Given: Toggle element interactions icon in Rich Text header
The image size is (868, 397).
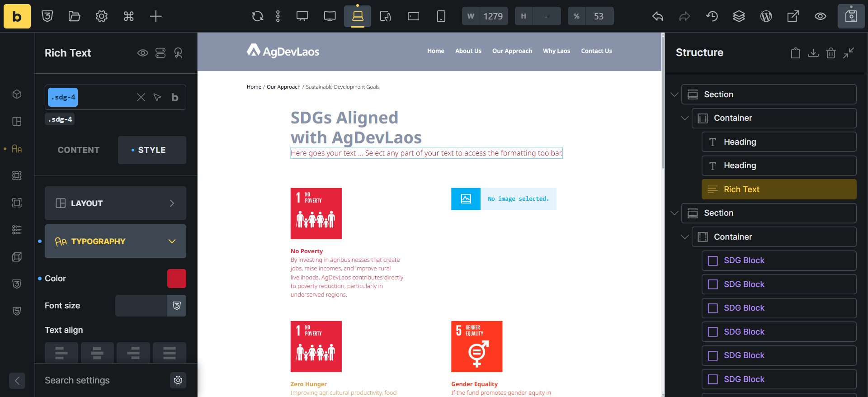Looking at the screenshot, I should [x=179, y=53].
